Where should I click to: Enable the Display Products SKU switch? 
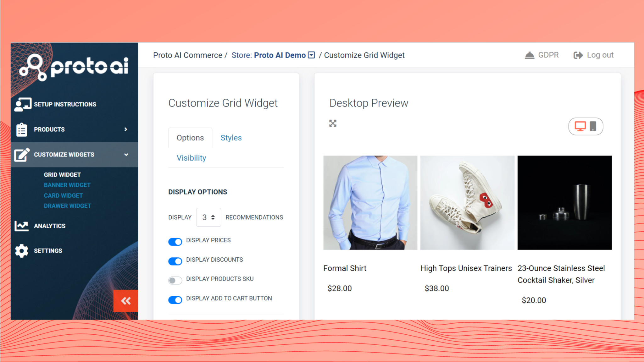point(175,280)
